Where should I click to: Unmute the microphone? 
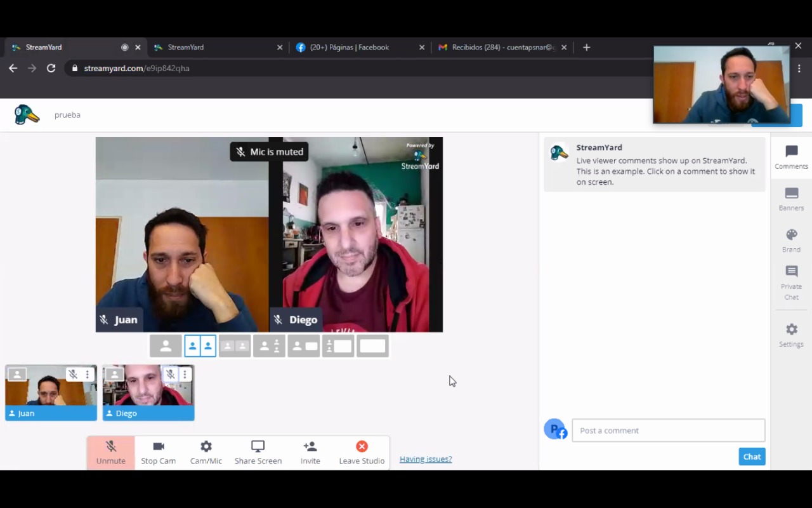click(111, 452)
